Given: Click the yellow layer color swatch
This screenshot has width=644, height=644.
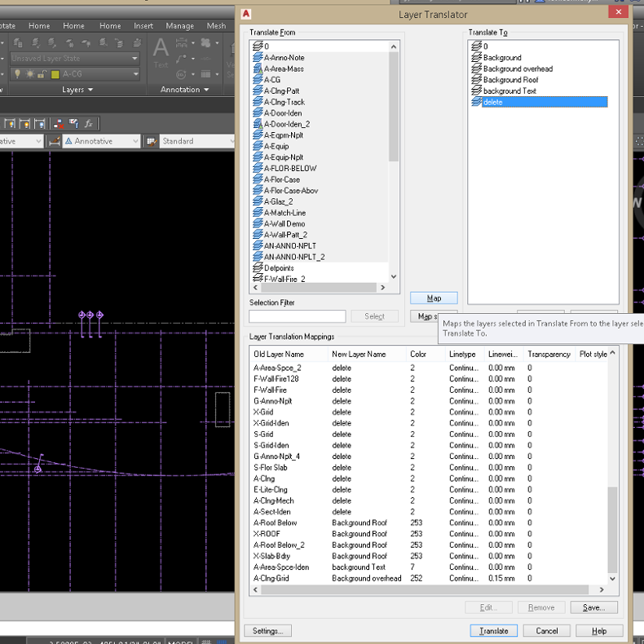Looking at the screenshot, I should tap(55, 74).
